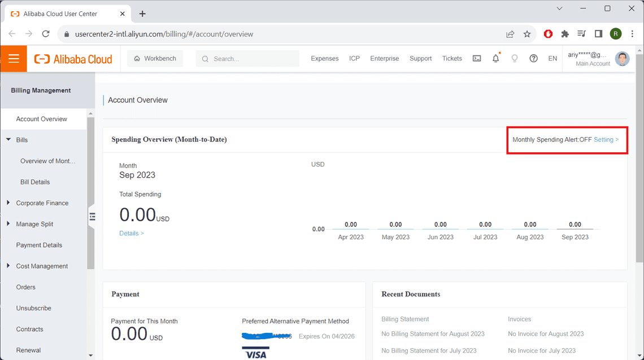Open the messages envelope icon
This screenshot has height=360, width=644.
coord(476,58)
